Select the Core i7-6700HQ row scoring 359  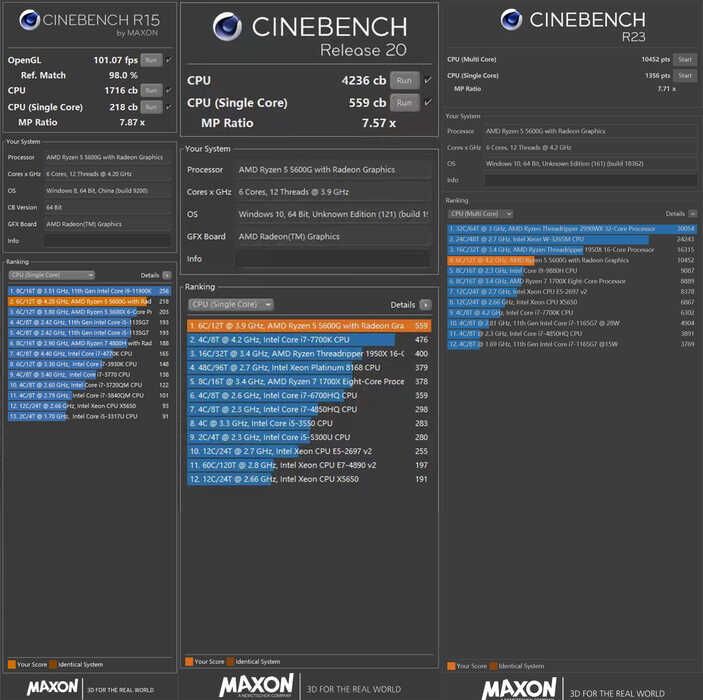(x=309, y=396)
